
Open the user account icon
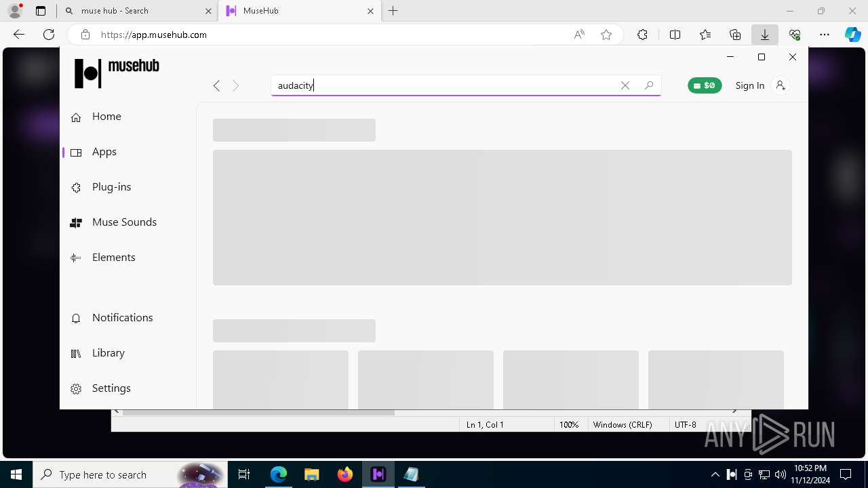781,85
